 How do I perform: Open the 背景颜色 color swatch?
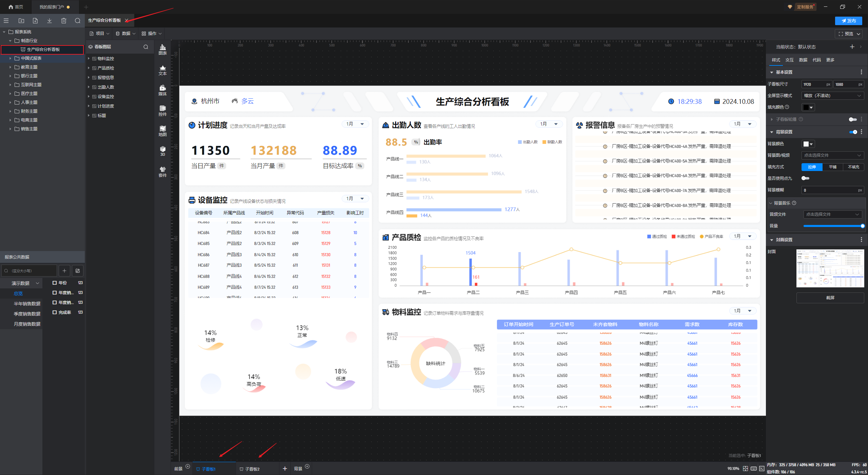(808, 144)
